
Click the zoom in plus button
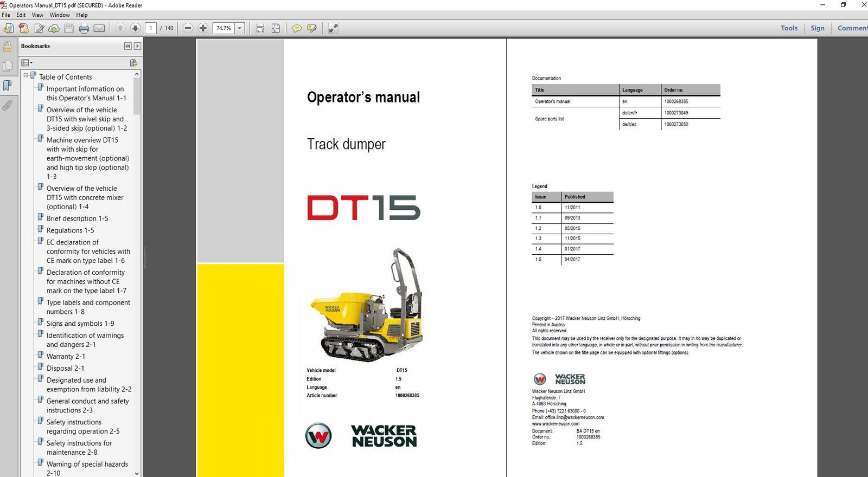click(203, 28)
